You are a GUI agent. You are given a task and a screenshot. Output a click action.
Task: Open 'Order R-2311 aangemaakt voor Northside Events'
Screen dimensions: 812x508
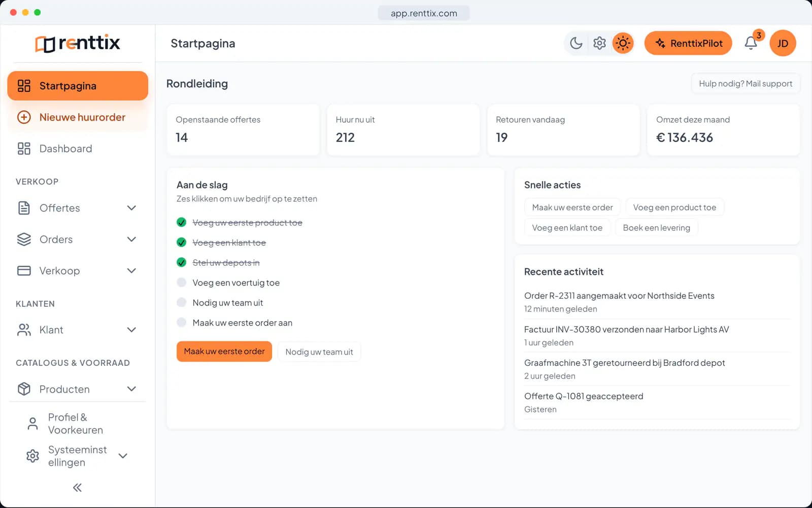pos(619,296)
